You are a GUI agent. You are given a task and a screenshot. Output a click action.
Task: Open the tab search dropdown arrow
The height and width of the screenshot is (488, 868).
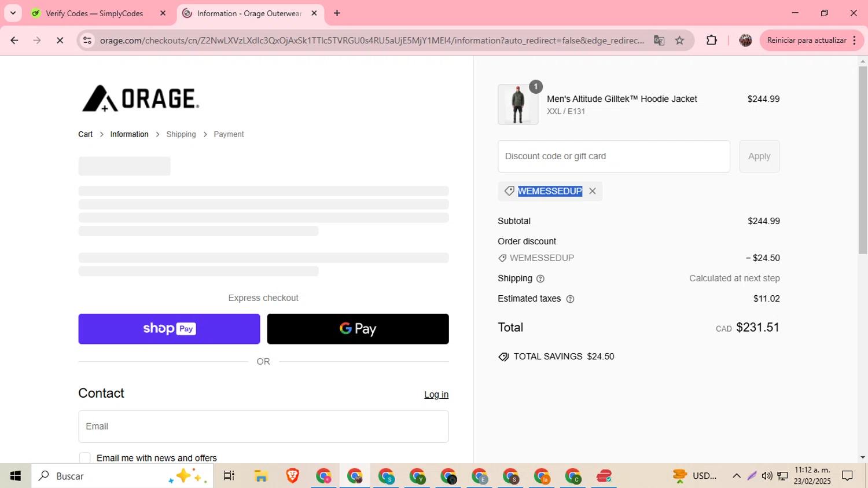click(13, 13)
